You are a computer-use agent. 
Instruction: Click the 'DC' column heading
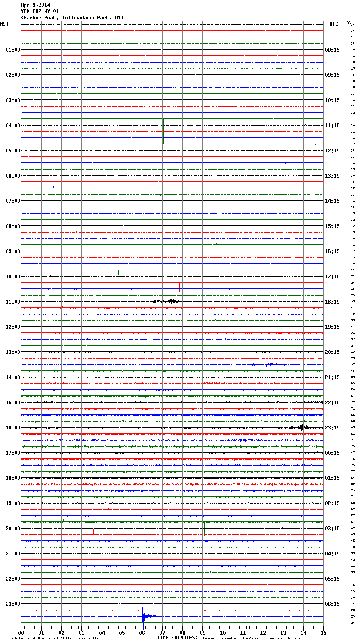pos(349,23)
